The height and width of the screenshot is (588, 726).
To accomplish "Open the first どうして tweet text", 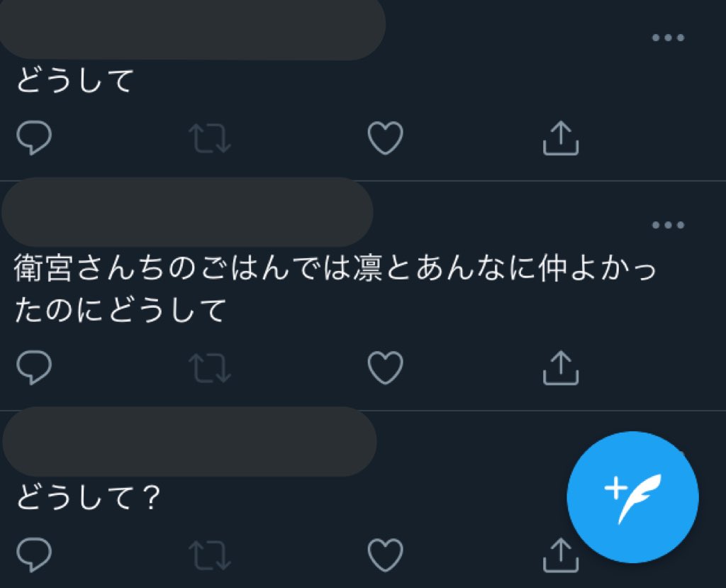I will (x=75, y=80).
